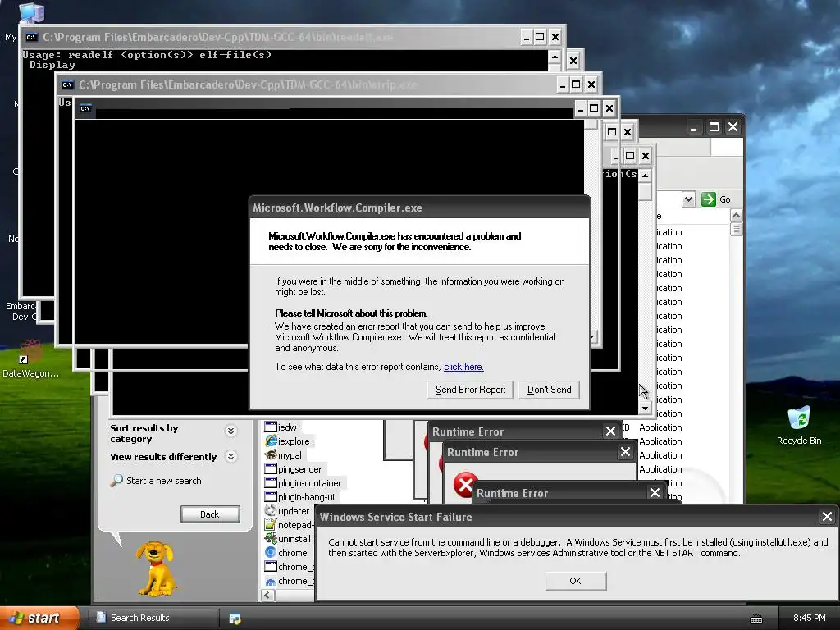Open Recycle Bin desktop icon
The width and height of the screenshot is (840, 630).
pyautogui.click(x=799, y=426)
